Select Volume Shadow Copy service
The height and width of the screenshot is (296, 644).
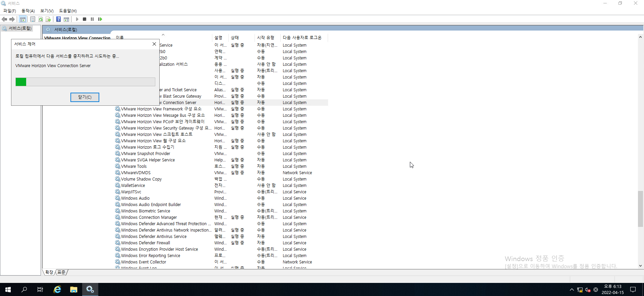[x=221, y=179]
